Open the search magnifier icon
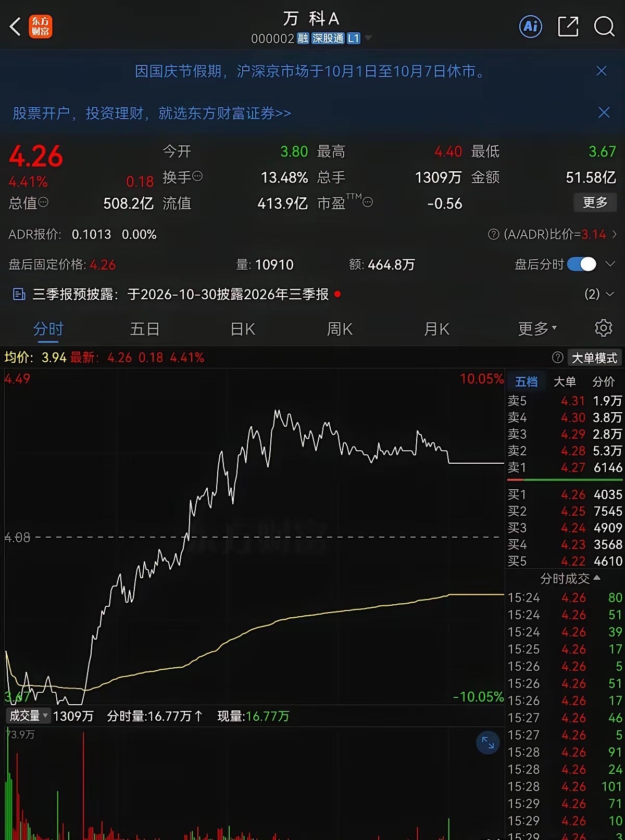Viewport: 625px width, 840px height. (604, 27)
